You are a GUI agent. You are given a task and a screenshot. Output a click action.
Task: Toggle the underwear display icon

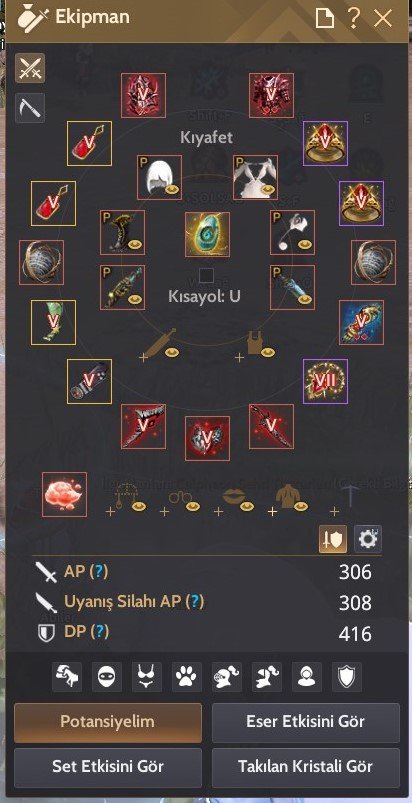147,677
